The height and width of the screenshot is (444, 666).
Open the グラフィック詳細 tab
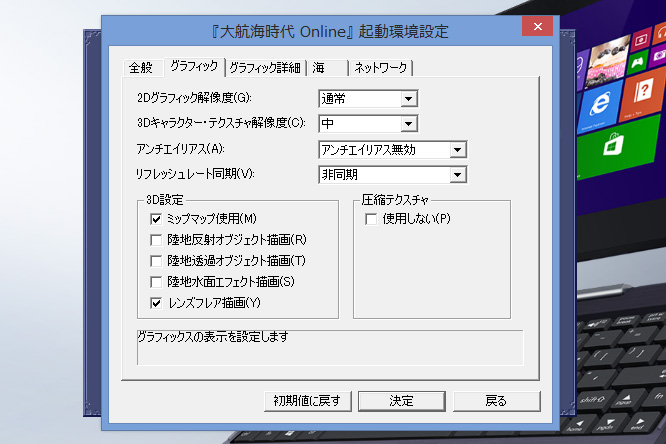coord(265,68)
